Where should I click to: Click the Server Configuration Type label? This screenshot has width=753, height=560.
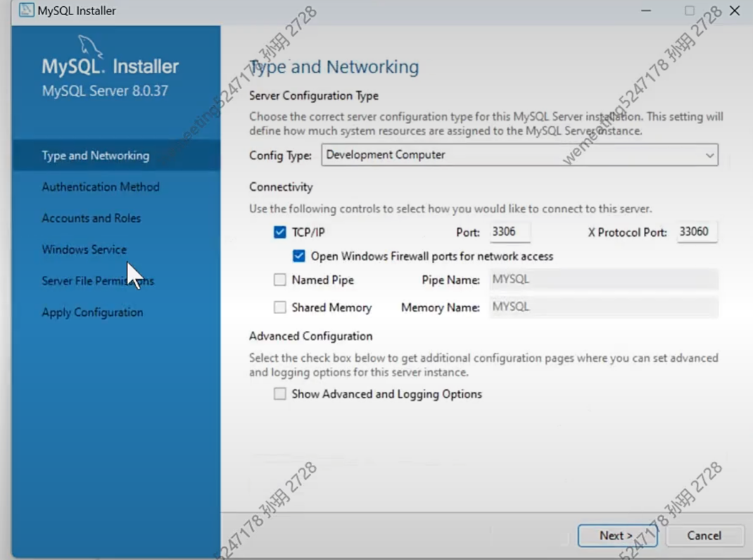click(x=313, y=96)
